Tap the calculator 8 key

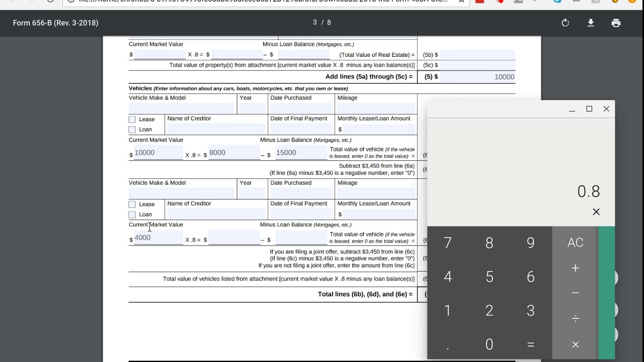click(x=489, y=243)
